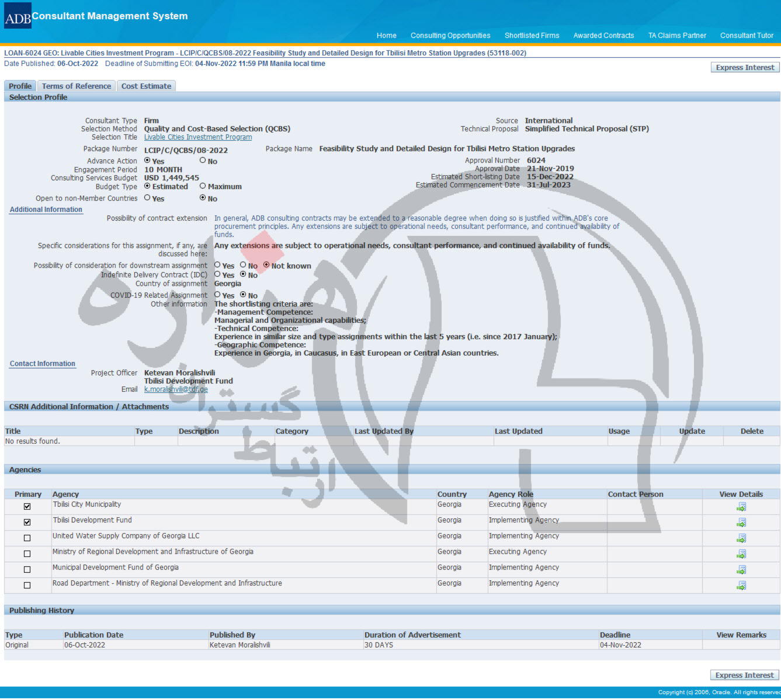
Task: Click k.moralishvili@tdf.ge email link
Action: click(176, 389)
